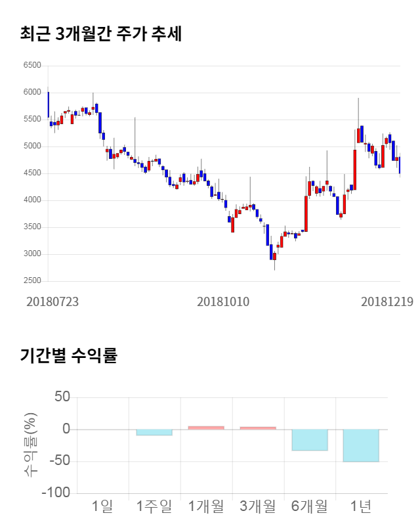420x532 pixels.
Task: Click the 1년 blue return bar
Action: point(361,445)
